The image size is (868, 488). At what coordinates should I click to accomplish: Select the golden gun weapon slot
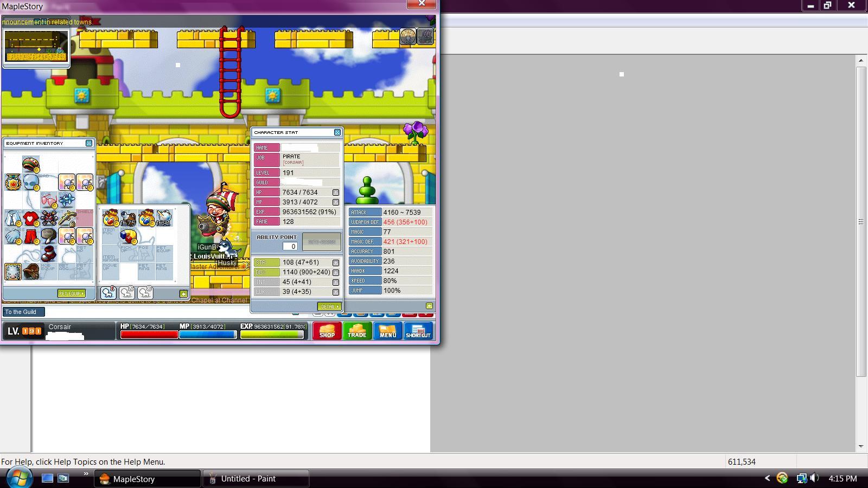67,219
